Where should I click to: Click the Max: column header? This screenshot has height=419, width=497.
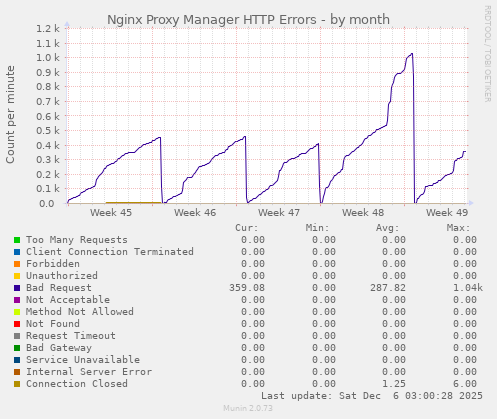tap(458, 228)
